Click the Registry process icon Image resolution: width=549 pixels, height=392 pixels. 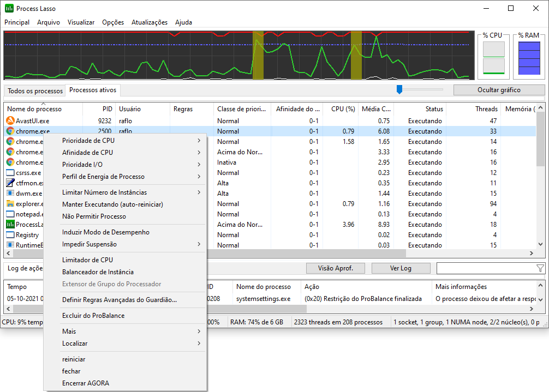coord(10,234)
